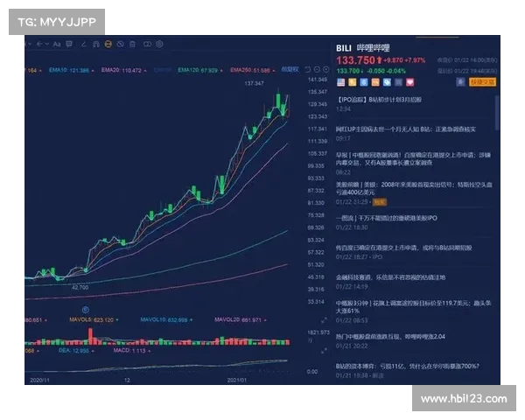
Task: Click the orange chart square icon
Action: (375, 82)
